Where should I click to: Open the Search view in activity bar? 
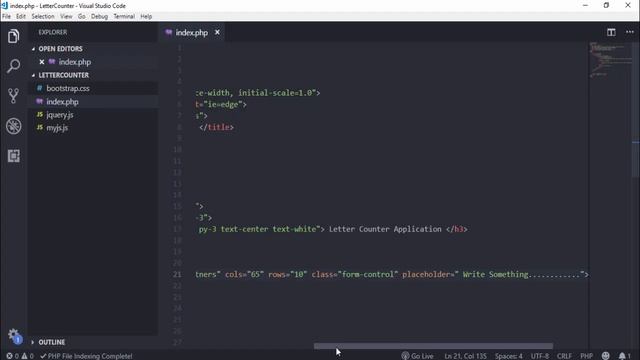coord(13,66)
